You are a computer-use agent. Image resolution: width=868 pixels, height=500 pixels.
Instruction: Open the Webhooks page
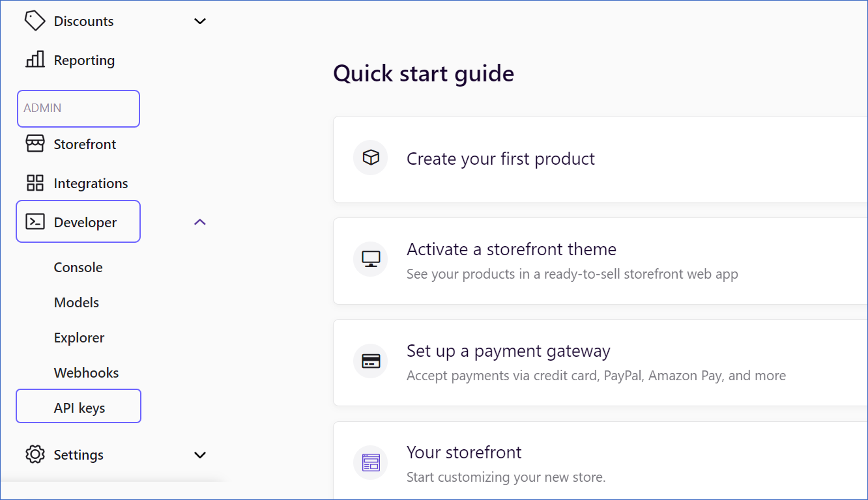click(86, 373)
